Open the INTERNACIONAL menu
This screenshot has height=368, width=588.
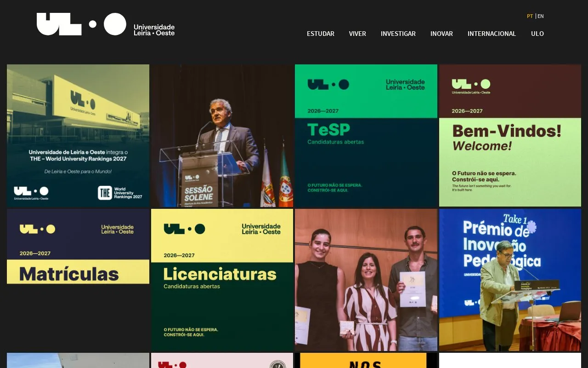[x=492, y=34]
